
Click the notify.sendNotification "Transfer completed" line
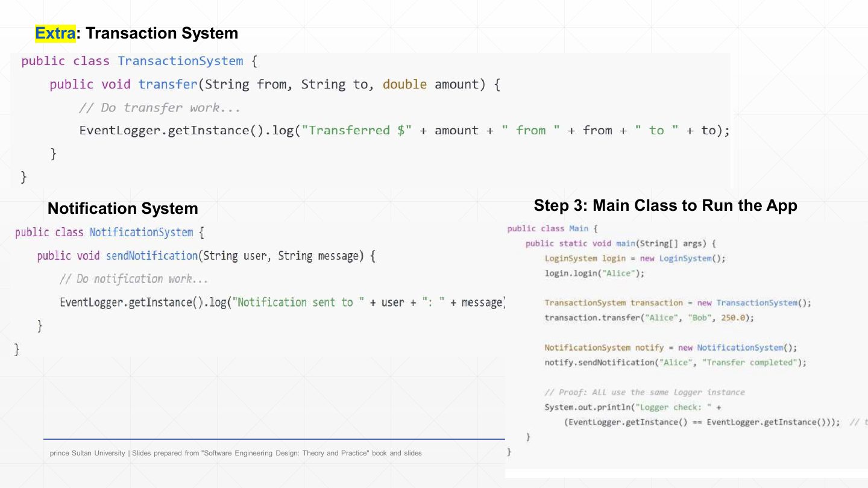tap(675, 363)
